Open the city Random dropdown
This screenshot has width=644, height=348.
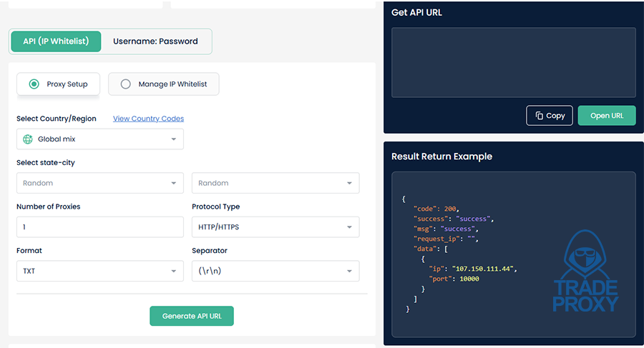click(275, 183)
